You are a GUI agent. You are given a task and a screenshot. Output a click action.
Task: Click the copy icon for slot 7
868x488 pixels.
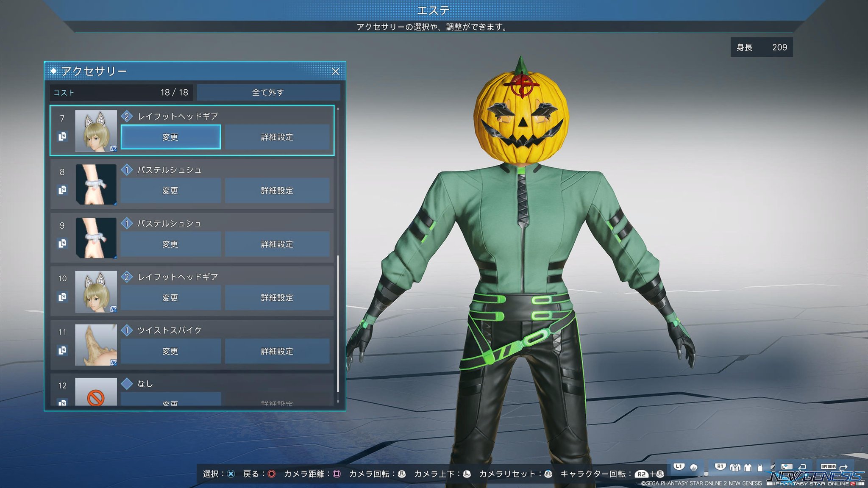[x=62, y=136]
